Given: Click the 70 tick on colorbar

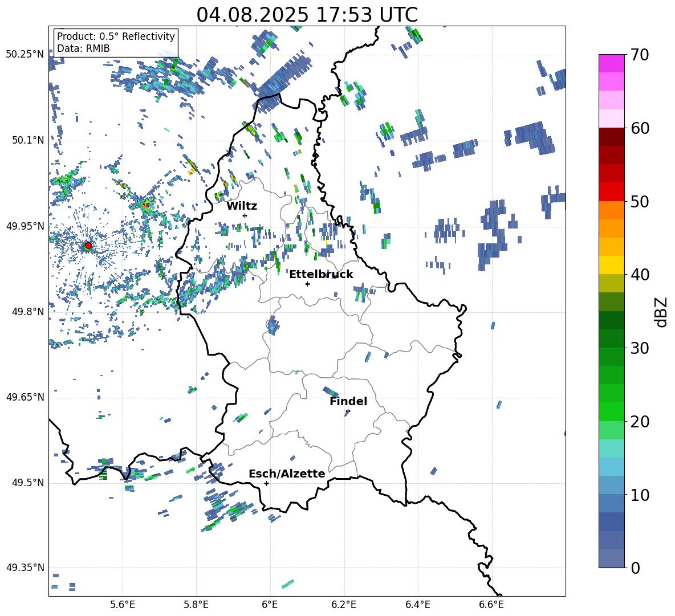Looking at the screenshot, I should click(640, 55).
